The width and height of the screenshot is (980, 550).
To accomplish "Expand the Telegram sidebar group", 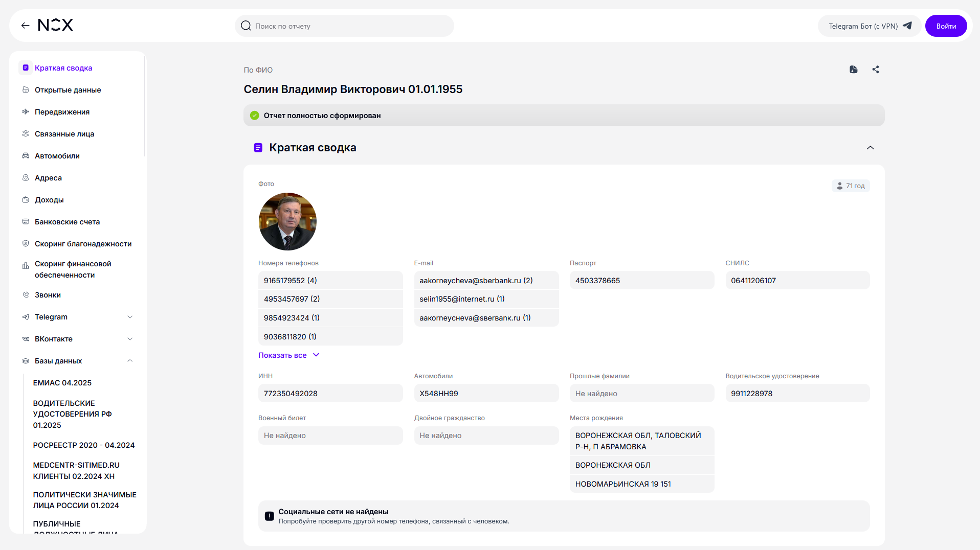I will coord(77,317).
